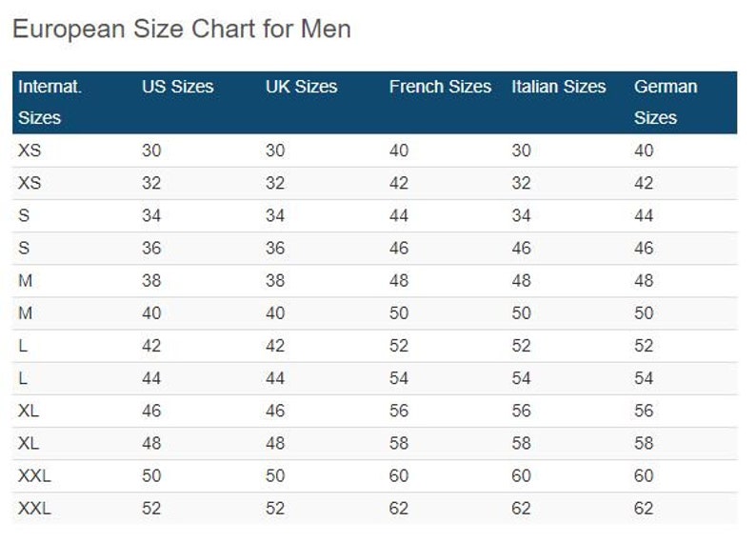This screenshot has height=543, width=756.
Task: Click French size 56 cell
Action: [x=399, y=411]
